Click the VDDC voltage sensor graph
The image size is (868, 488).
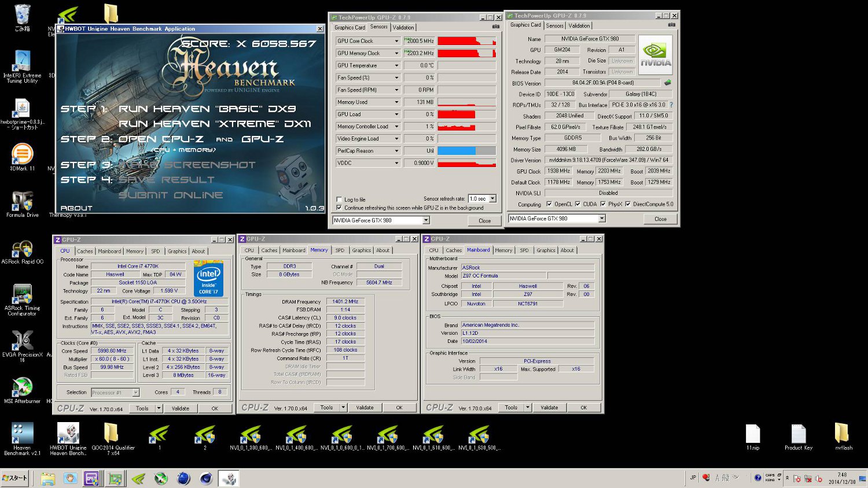[466, 163]
